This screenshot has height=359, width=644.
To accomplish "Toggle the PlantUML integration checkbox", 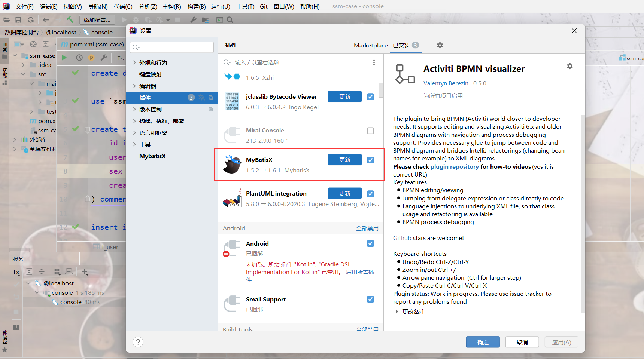I will click(x=370, y=194).
